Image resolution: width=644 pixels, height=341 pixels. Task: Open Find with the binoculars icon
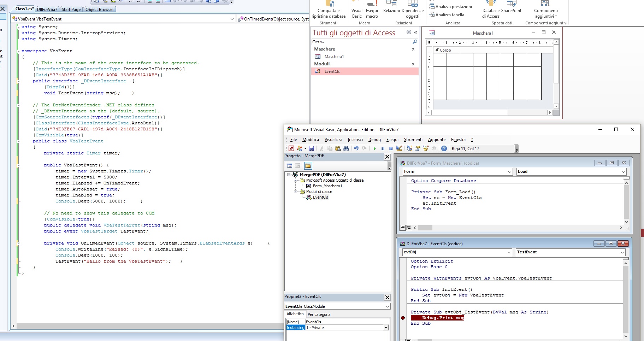click(346, 148)
